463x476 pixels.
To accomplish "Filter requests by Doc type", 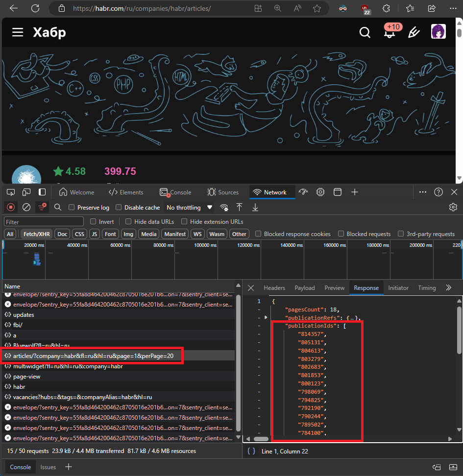I will click(62, 234).
